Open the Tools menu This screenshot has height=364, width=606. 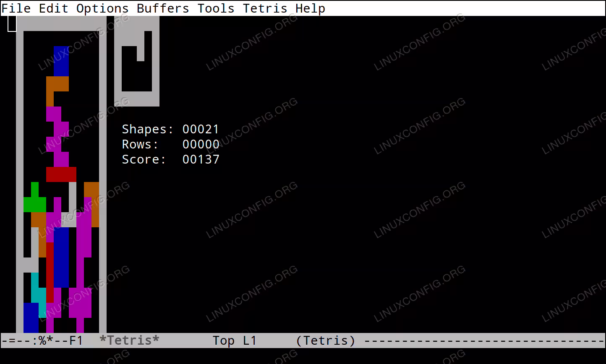coord(216,8)
